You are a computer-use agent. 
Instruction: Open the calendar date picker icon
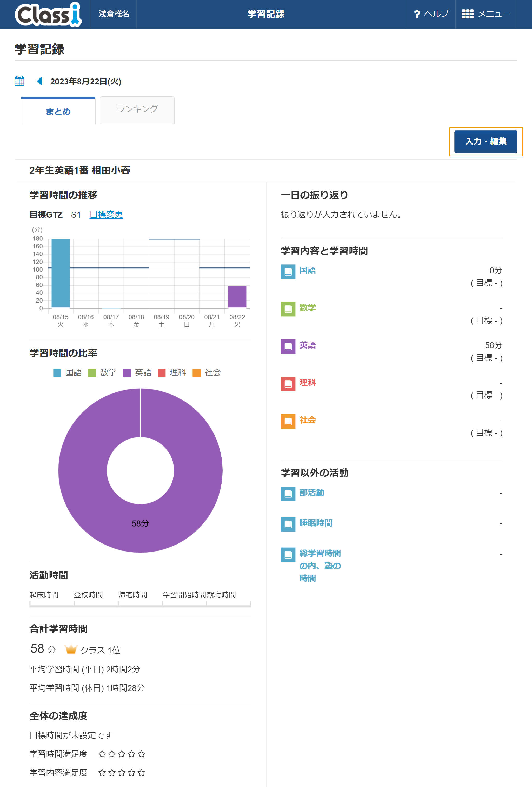[x=19, y=81]
